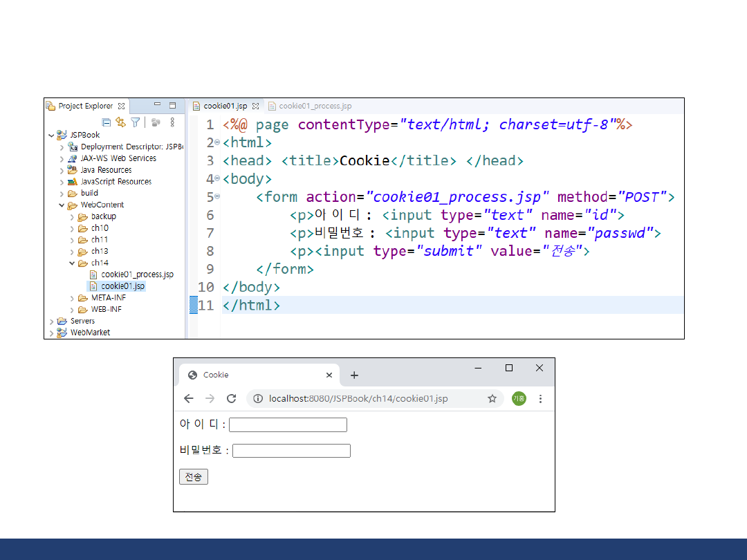
Task: Expand the build folder
Action: pyautogui.click(x=62, y=194)
